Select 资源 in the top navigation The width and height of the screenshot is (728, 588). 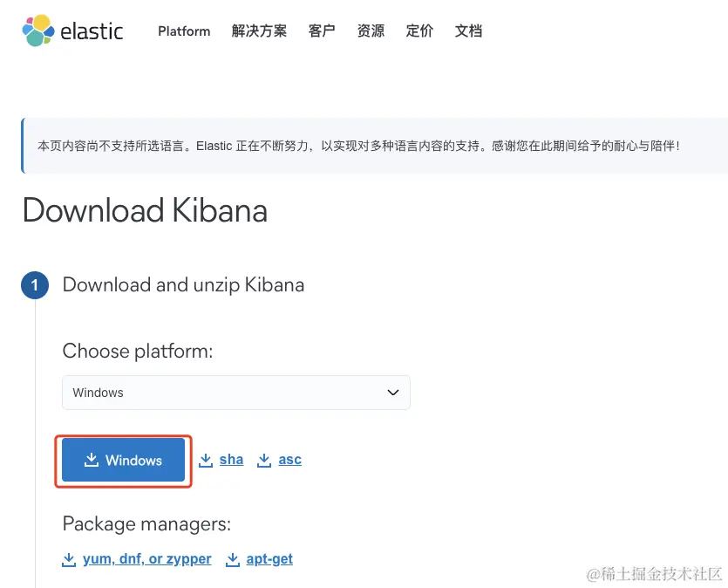click(x=371, y=31)
